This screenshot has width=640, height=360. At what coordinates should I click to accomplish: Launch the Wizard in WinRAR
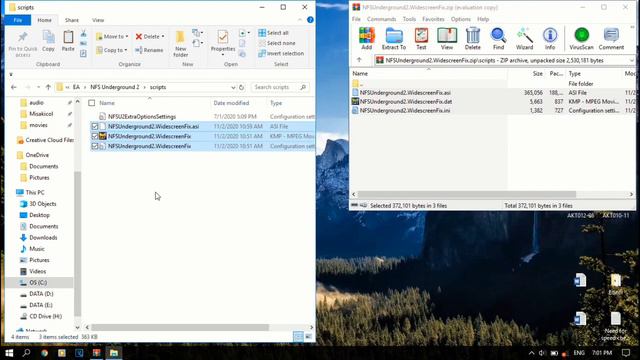coord(524,38)
